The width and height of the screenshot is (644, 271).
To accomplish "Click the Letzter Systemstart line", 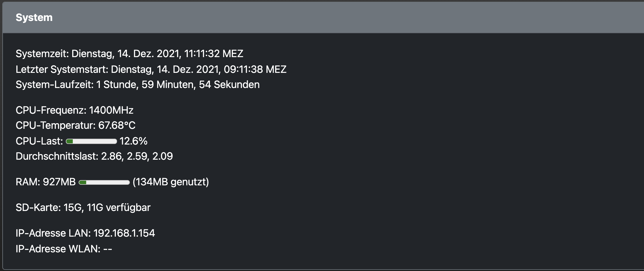I will tap(151, 69).
